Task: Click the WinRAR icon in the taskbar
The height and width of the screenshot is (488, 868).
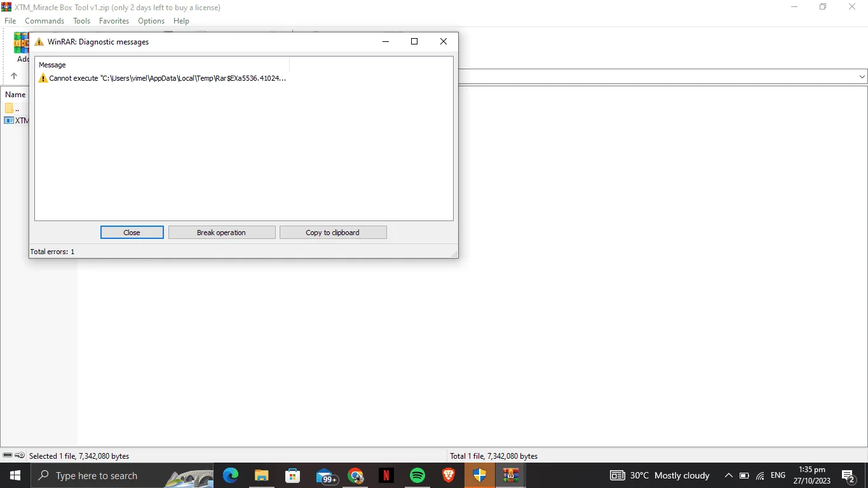Action: [511, 475]
